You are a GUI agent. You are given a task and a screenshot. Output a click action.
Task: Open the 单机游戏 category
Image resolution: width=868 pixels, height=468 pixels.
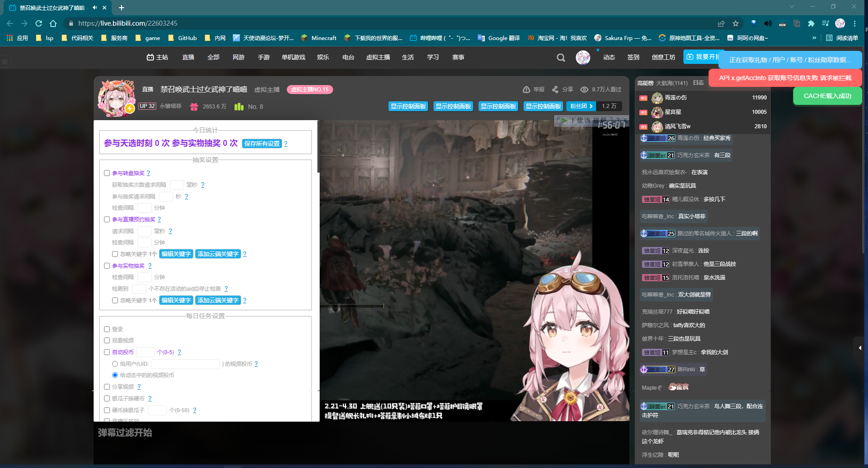[294, 58]
